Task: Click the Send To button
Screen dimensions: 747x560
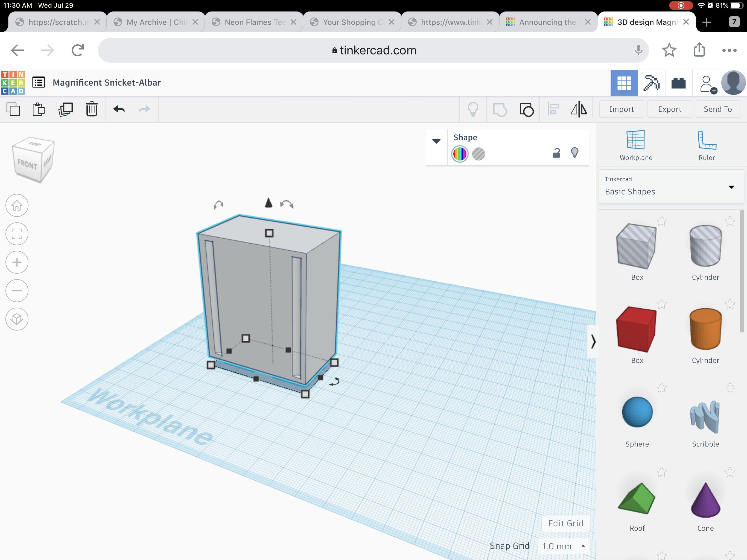Action: [718, 109]
